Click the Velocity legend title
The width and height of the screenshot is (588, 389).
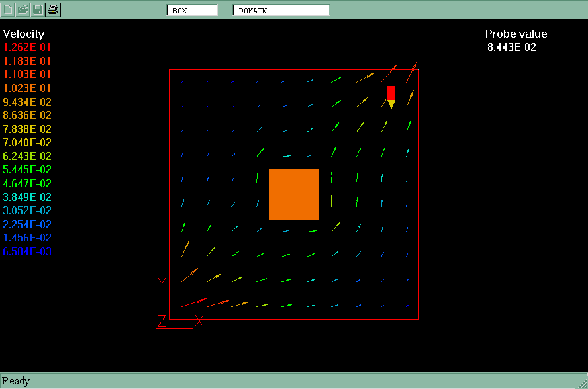click(x=24, y=34)
